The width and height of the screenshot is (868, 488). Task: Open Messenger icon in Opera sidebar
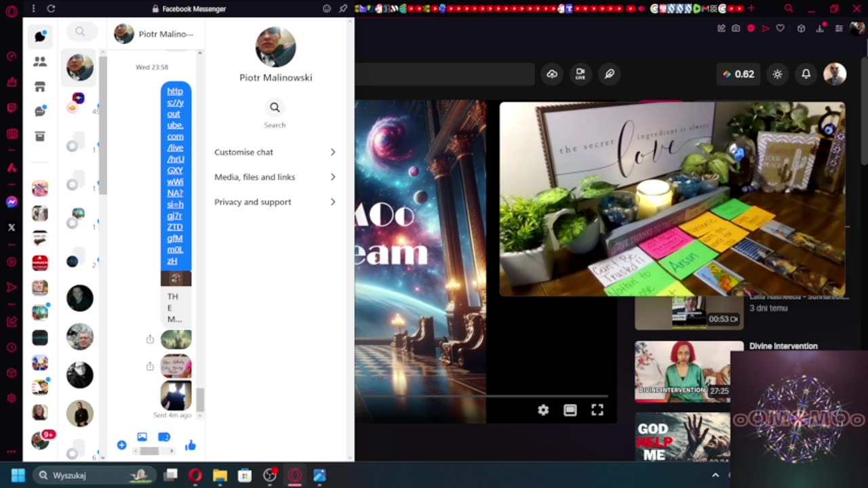(12, 202)
